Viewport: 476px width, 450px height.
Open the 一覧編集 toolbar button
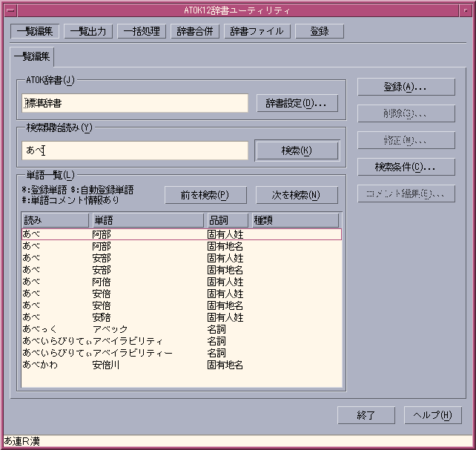(35, 31)
